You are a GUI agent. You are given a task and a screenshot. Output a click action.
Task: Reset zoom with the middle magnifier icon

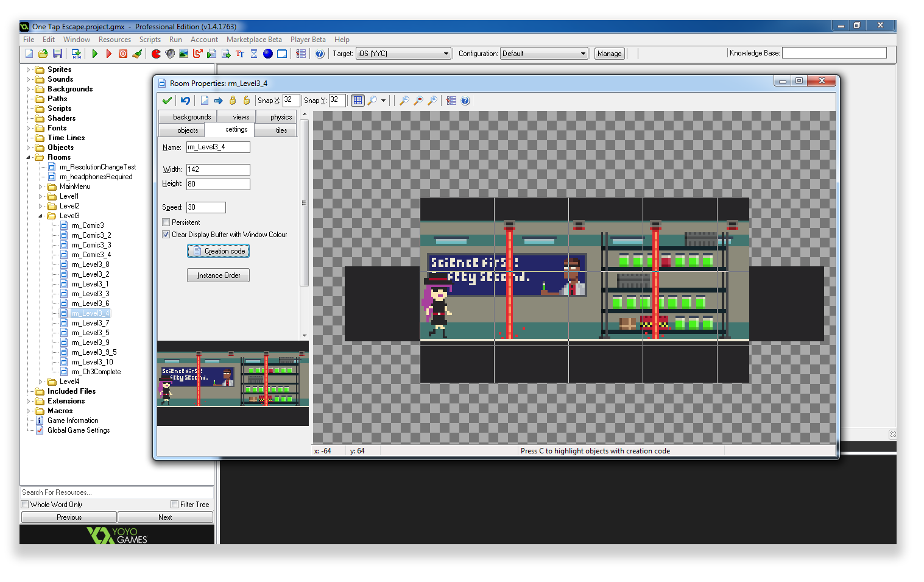click(x=418, y=101)
